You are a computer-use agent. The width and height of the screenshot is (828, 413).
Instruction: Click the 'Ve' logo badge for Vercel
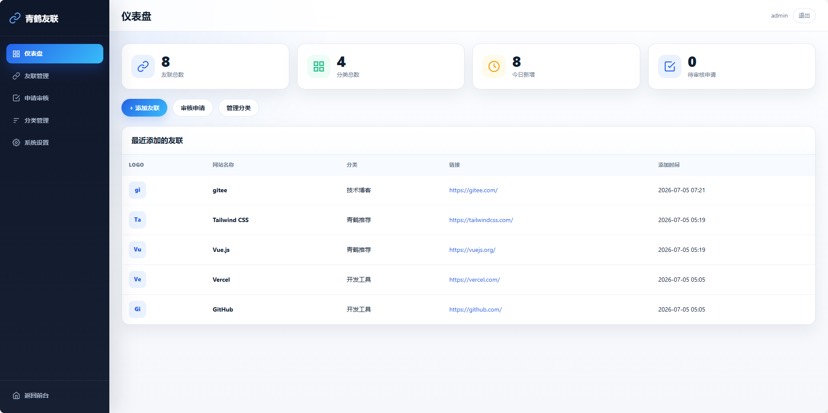pos(137,279)
